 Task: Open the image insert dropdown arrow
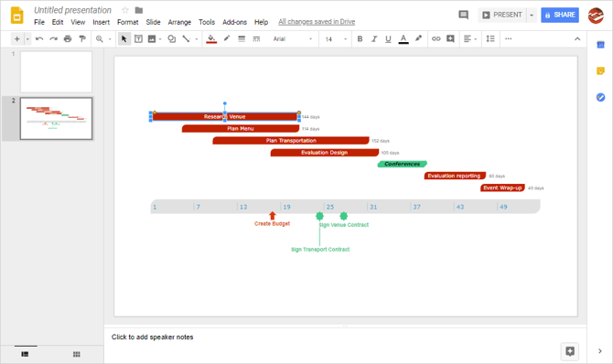[x=160, y=39]
